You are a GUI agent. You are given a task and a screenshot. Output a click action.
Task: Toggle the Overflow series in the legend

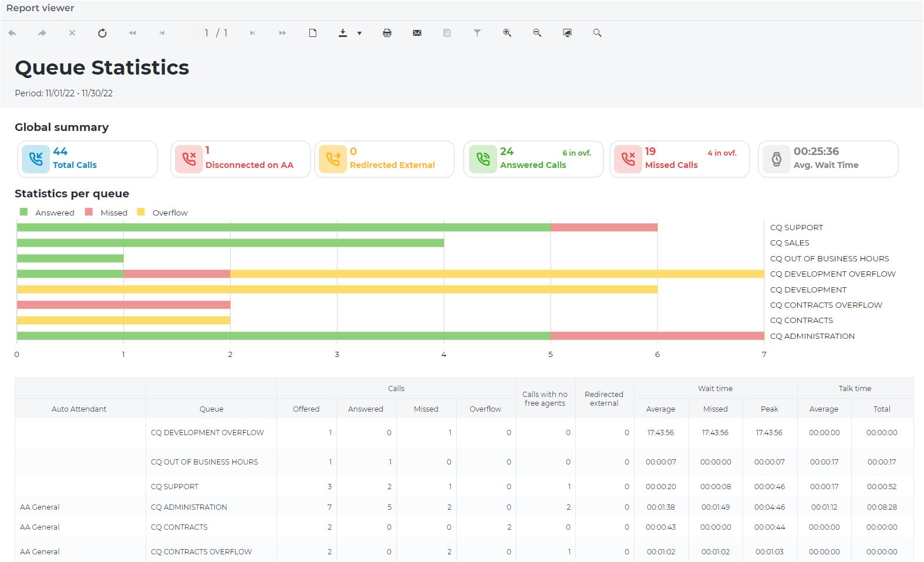click(163, 213)
